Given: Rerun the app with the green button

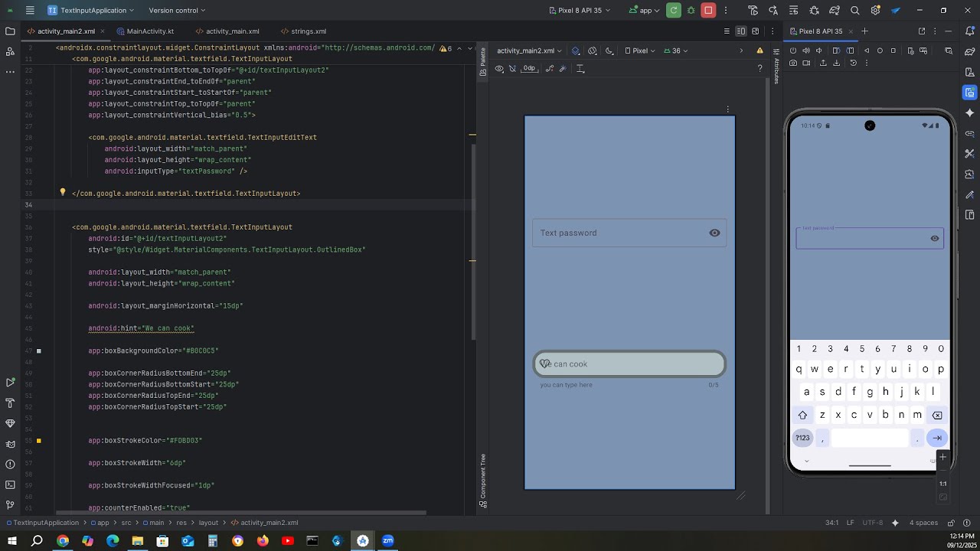Looking at the screenshot, I should coord(674,11).
